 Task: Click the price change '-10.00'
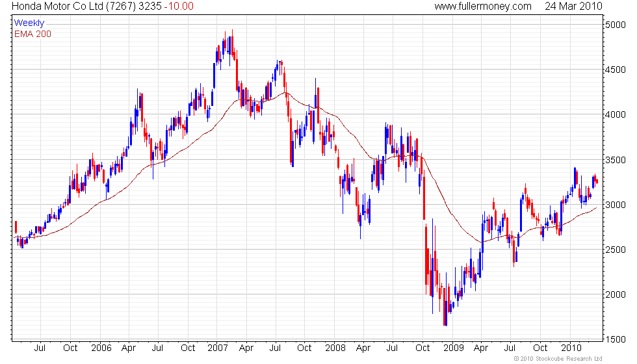(x=179, y=6)
